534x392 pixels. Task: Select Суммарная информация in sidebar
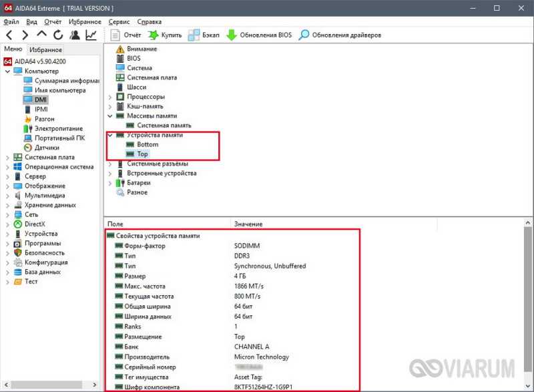point(61,81)
